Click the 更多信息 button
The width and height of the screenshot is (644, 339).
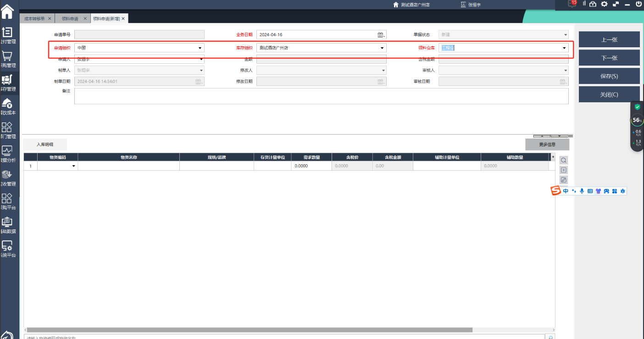547,144
